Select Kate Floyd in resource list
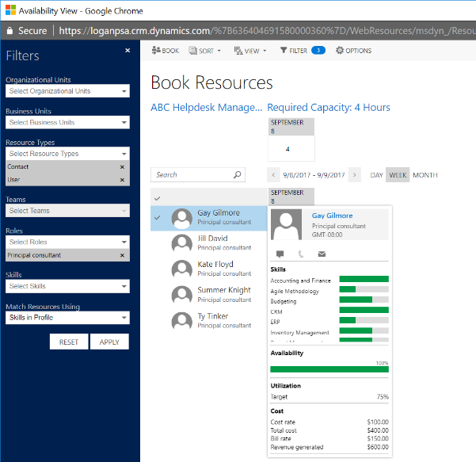This screenshot has width=476, height=462. point(208,269)
